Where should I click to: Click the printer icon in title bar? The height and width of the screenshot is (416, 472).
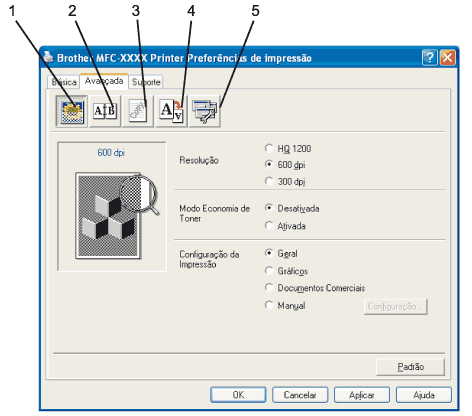pyautogui.click(x=49, y=57)
